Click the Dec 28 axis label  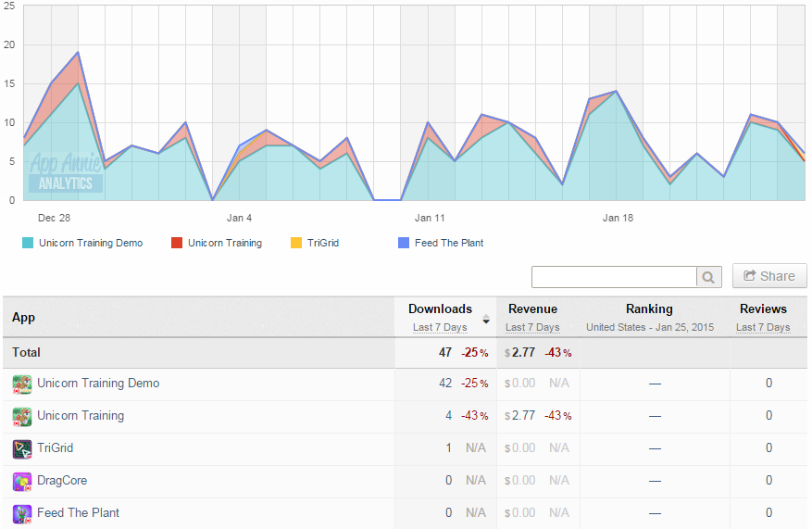(54, 218)
